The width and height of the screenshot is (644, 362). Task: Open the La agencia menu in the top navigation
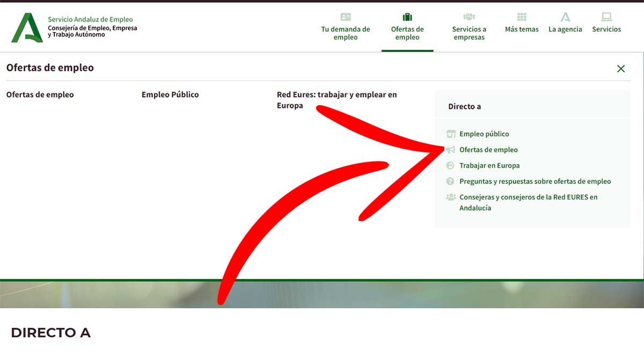565,29
